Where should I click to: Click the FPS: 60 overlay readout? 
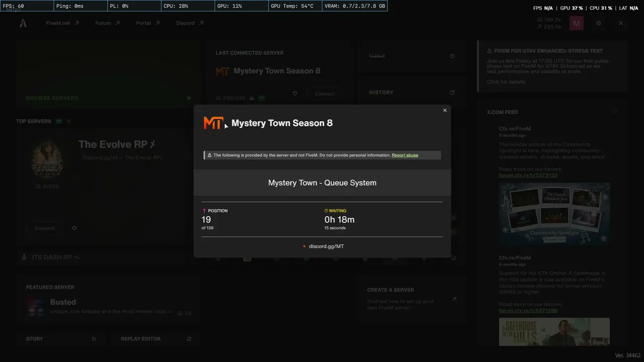pos(27,6)
